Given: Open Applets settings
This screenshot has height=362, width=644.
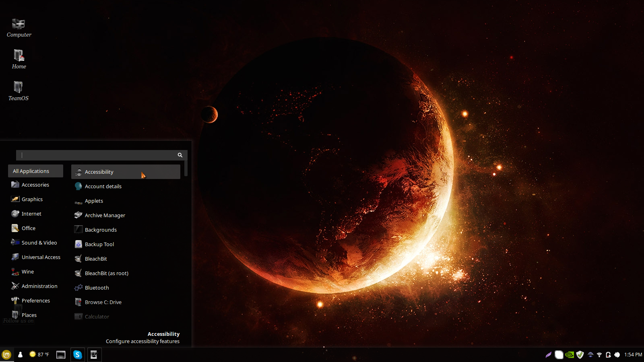Looking at the screenshot, I should [x=126, y=201].
